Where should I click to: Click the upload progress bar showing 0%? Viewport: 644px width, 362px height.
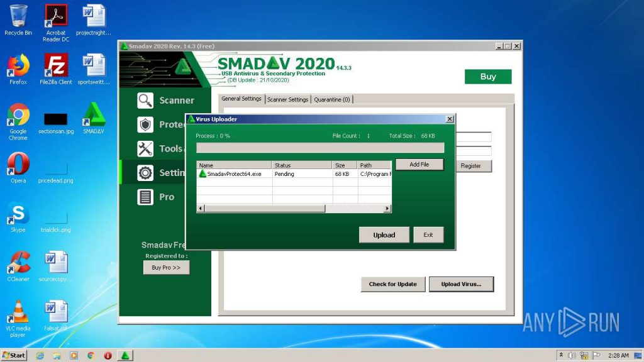pyautogui.click(x=319, y=147)
